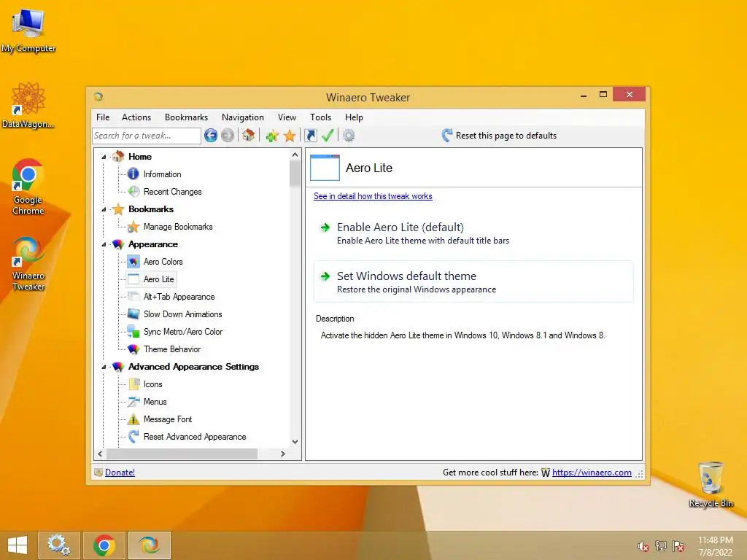Click the tree scrollbar down arrow
747x560 pixels.
(x=295, y=442)
